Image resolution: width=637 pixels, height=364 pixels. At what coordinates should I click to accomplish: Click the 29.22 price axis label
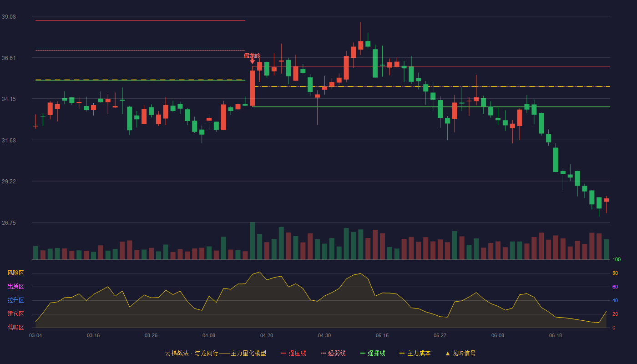pos(9,182)
